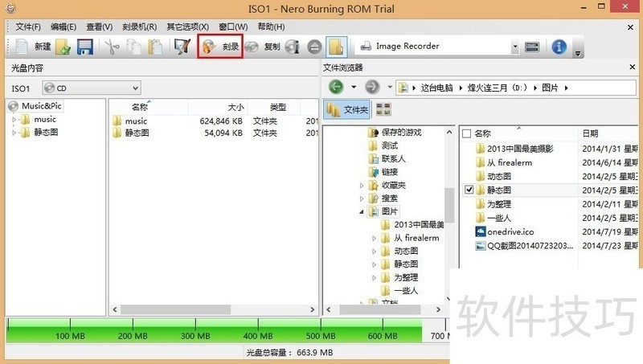This screenshot has height=364, width=643.
Task: Click disc content horizontal scrollbar thumb
Action: [x=175, y=309]
